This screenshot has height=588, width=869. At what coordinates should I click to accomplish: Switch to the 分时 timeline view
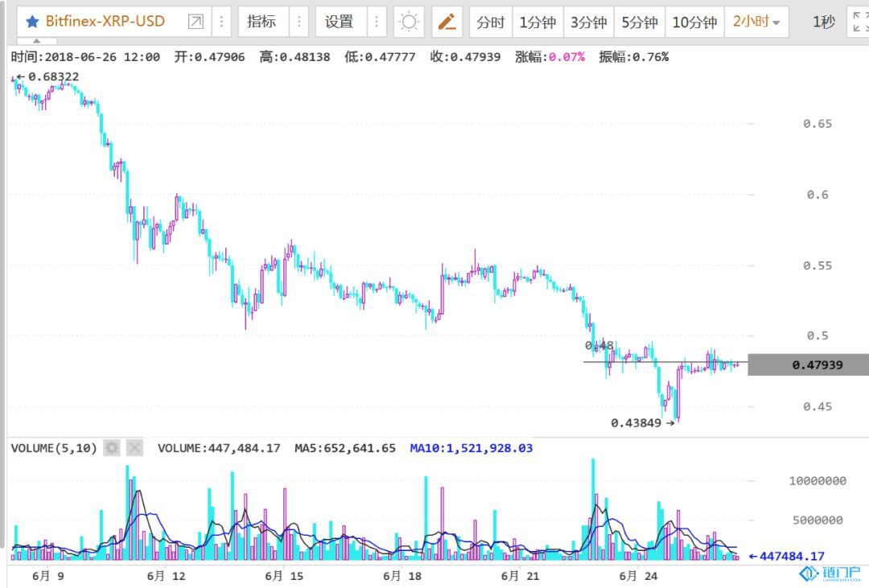[x=491, y=23]
